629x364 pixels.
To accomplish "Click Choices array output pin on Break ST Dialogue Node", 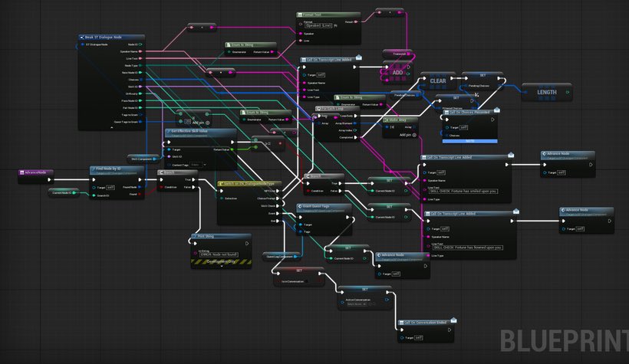I will coord(140,80).
